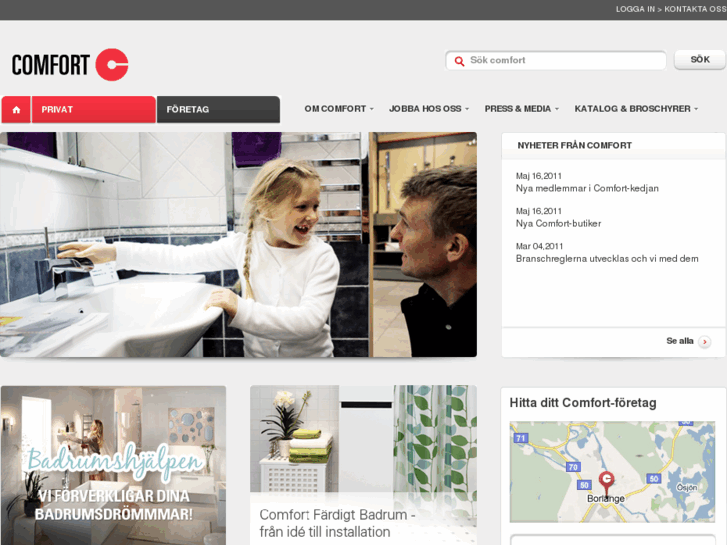The image size is (727, 545).
Task: Click road marker 71 on the map
Action: pos(521,438)
